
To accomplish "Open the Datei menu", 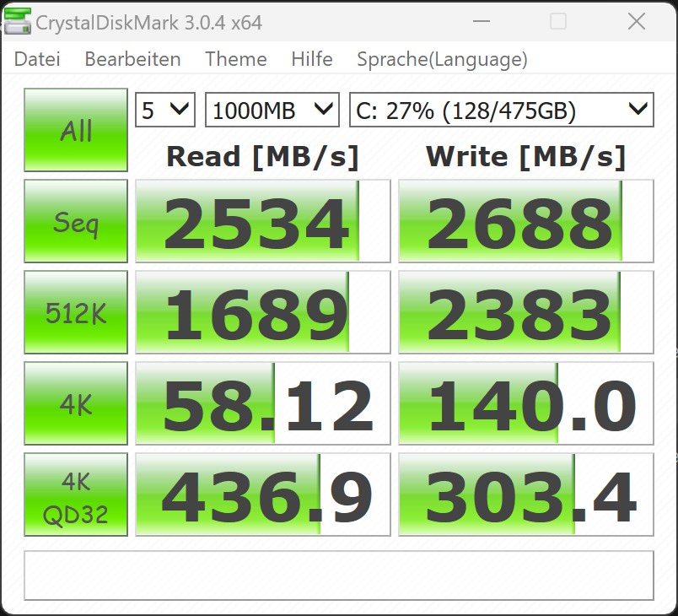I will click(37, 59).
